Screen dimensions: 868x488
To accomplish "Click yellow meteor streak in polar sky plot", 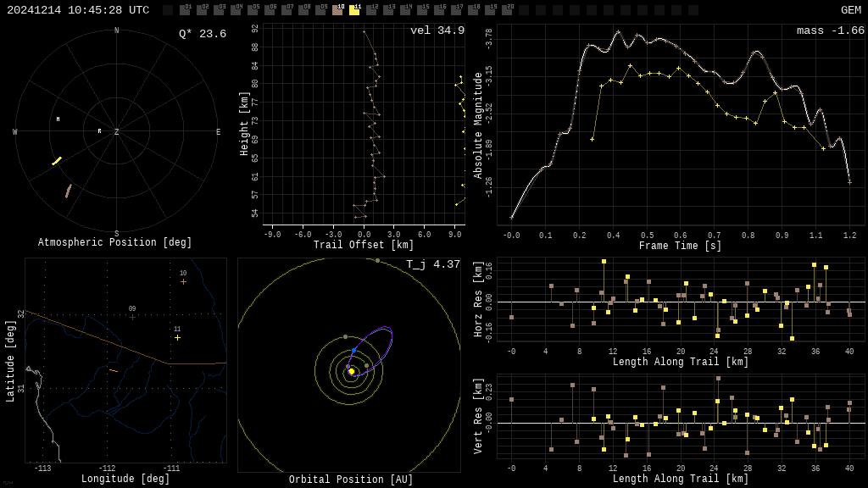I will click(57, 161).
